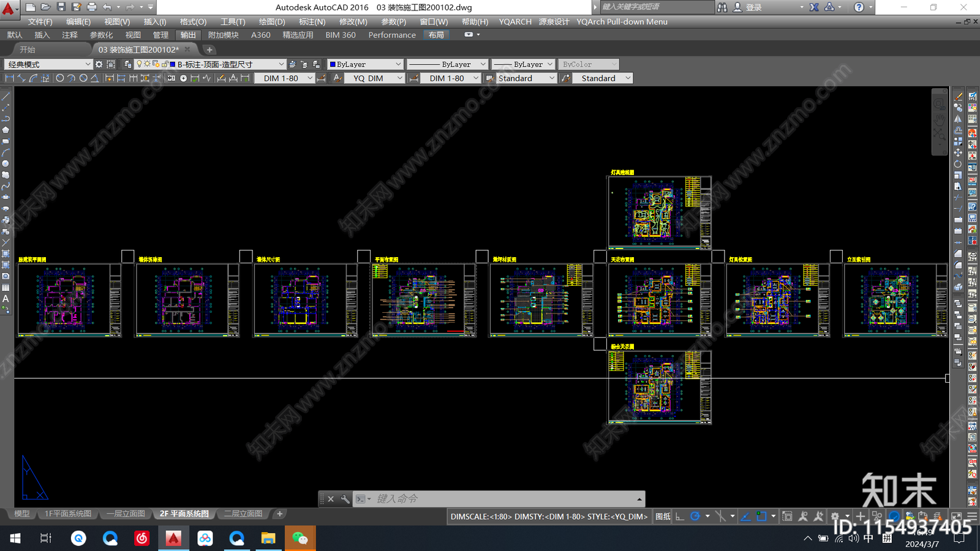Toggle object snap in status bar
Image resolution: width=980 pixels, height=551 pixels.
click(761, 517)
